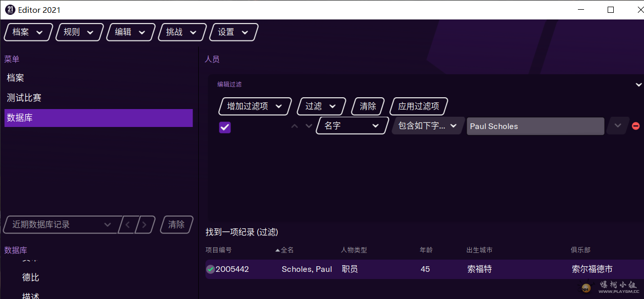The width and height of the screenshot is (644, 299).
Task: Uncheck the 名字 filter checkbox
Action: (x=224, y=127)
